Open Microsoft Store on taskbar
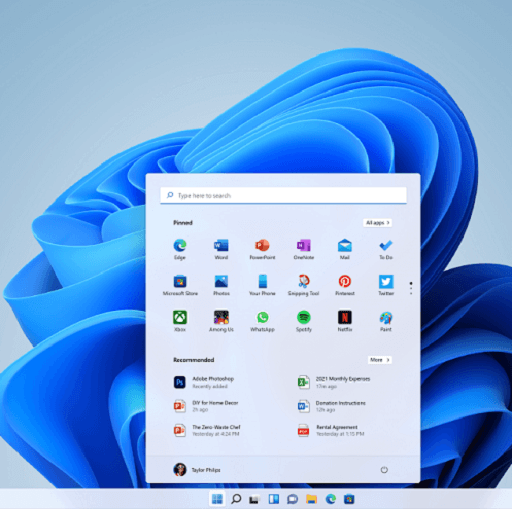Image resolution: width=512 pixels, height=509 pixels. (x=349, y=499)
